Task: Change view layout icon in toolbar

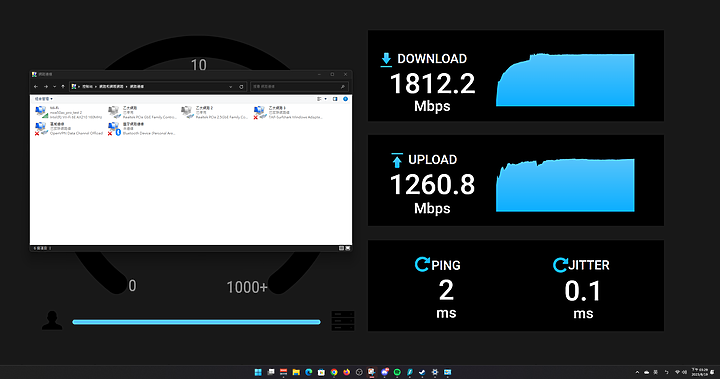Action: pyautogui.click(x=319, y=99)
